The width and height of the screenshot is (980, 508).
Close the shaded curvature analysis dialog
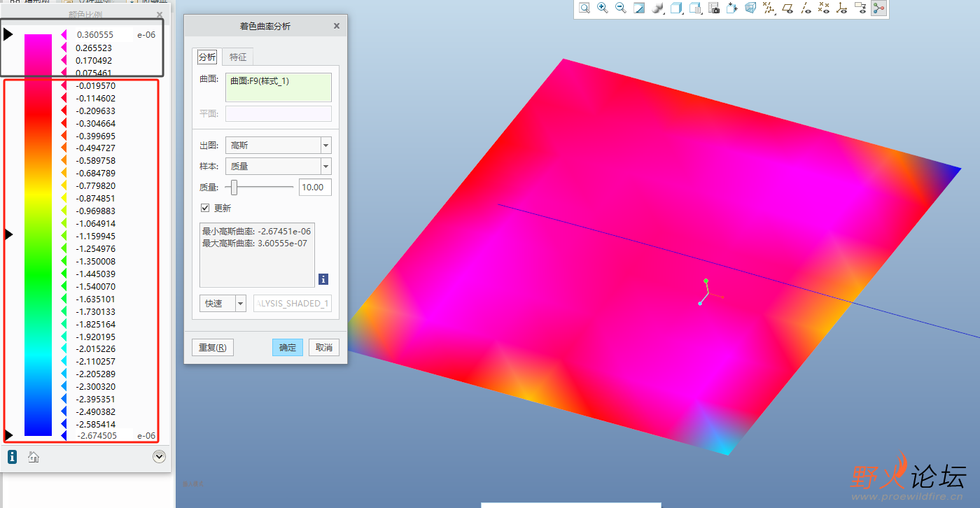[x=337, y=26]
